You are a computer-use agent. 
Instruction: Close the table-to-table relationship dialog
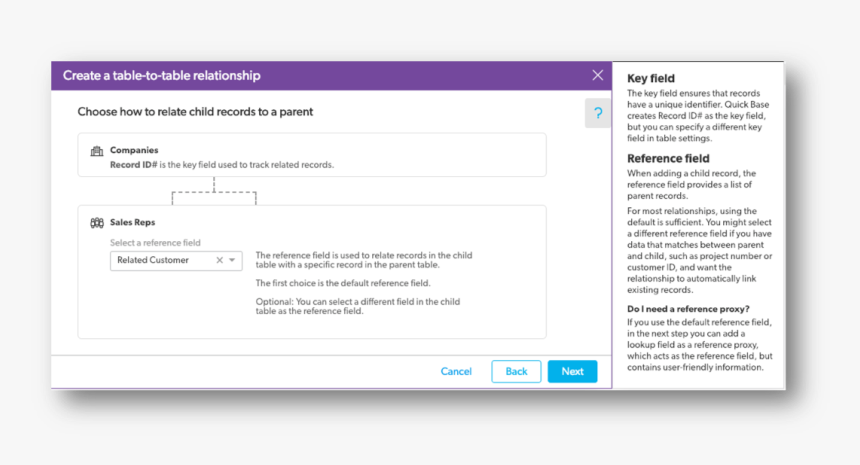(598, 75)
